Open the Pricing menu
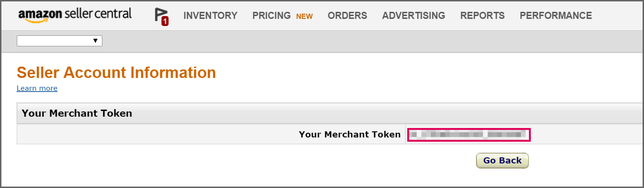 (271, 16)
